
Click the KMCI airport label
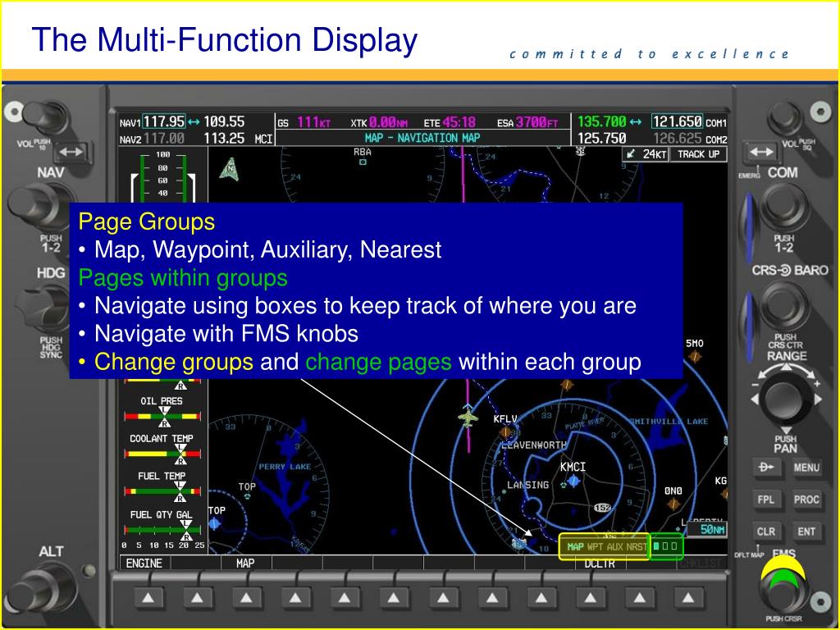click(573, 467)
